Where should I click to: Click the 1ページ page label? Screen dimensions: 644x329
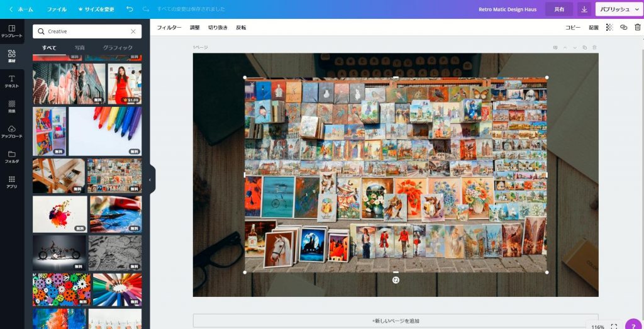201,48
